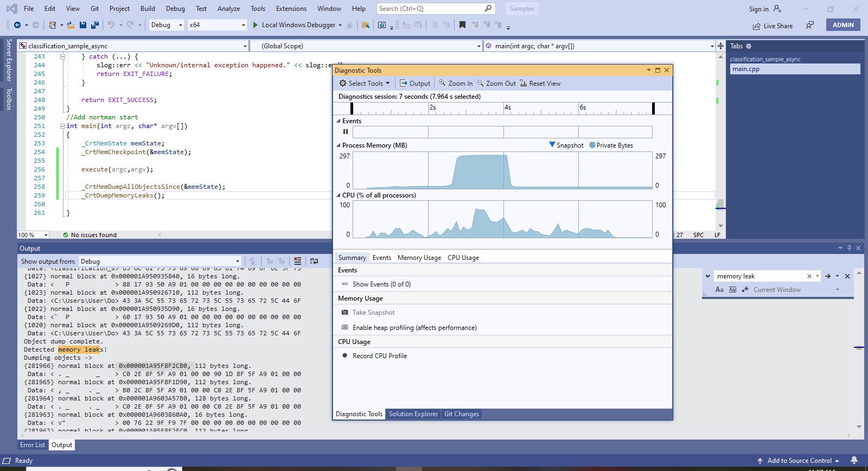Click the bookmark icon in the toolbar
Image resolution: width=868 pixels, height=471 pixels.
click(462, 25)
